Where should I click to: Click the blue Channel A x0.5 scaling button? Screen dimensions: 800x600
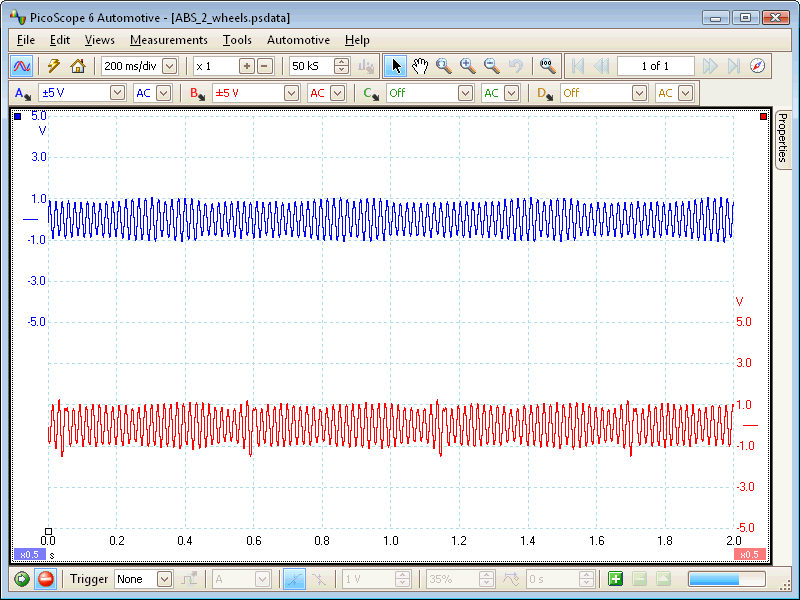point(29,555)
